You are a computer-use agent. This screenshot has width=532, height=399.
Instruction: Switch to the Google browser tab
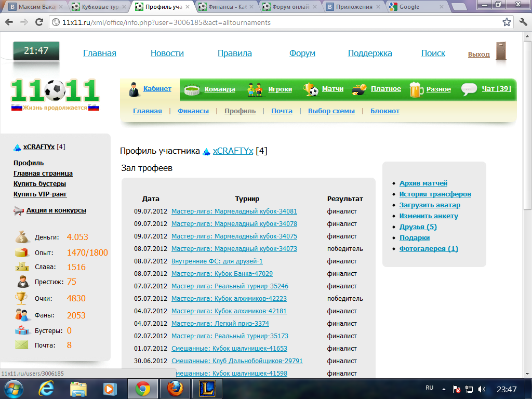(415, 7)
